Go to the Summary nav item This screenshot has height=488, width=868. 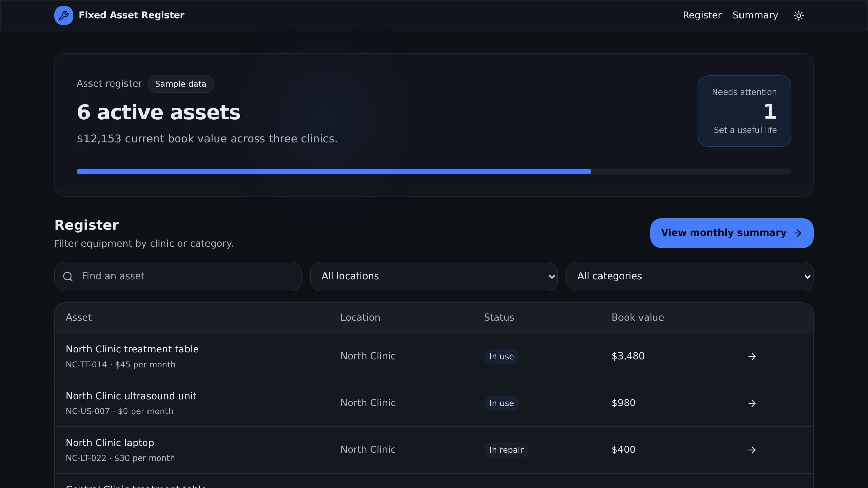pyautogui.click(x=755, y=15)
